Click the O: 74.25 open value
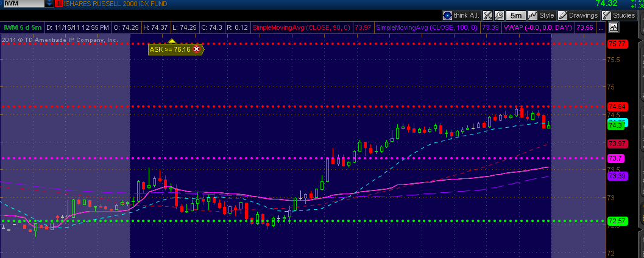The height and width of the screenshot is (258, 644). pos(127,27)
